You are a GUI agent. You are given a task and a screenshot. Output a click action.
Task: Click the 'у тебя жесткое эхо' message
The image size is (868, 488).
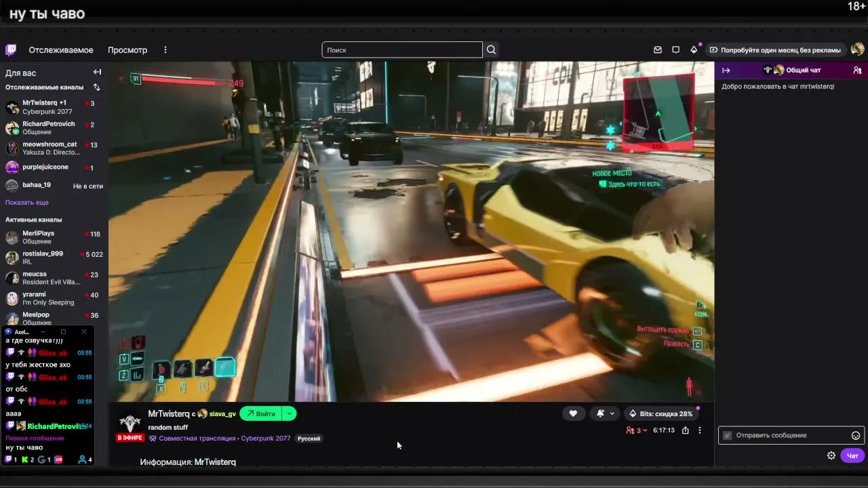[38, 365]
